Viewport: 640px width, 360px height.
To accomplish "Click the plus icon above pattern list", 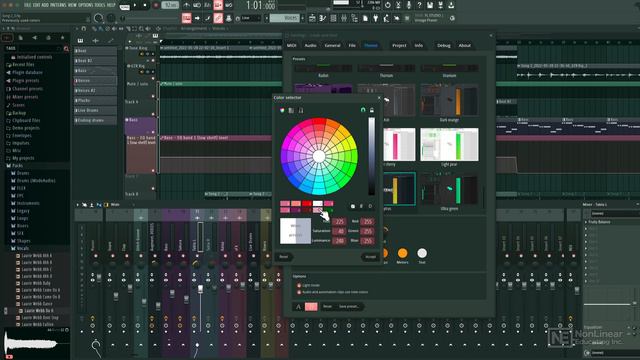I will [x=96, y=40].
